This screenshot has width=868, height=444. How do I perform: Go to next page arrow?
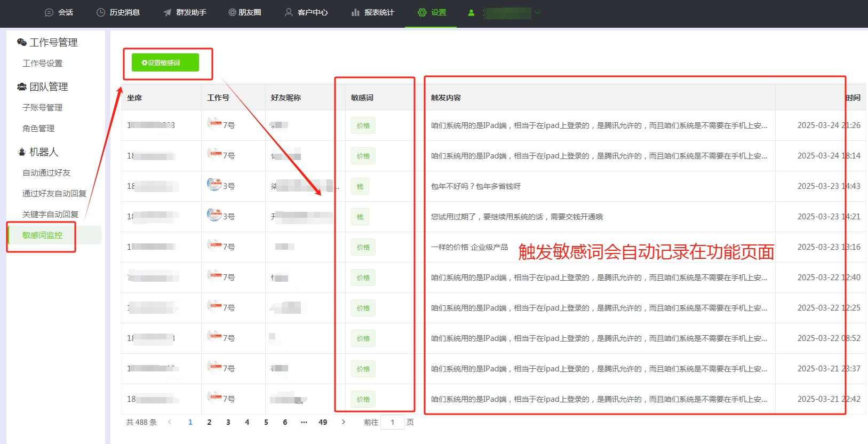click(x=343, y=422)
